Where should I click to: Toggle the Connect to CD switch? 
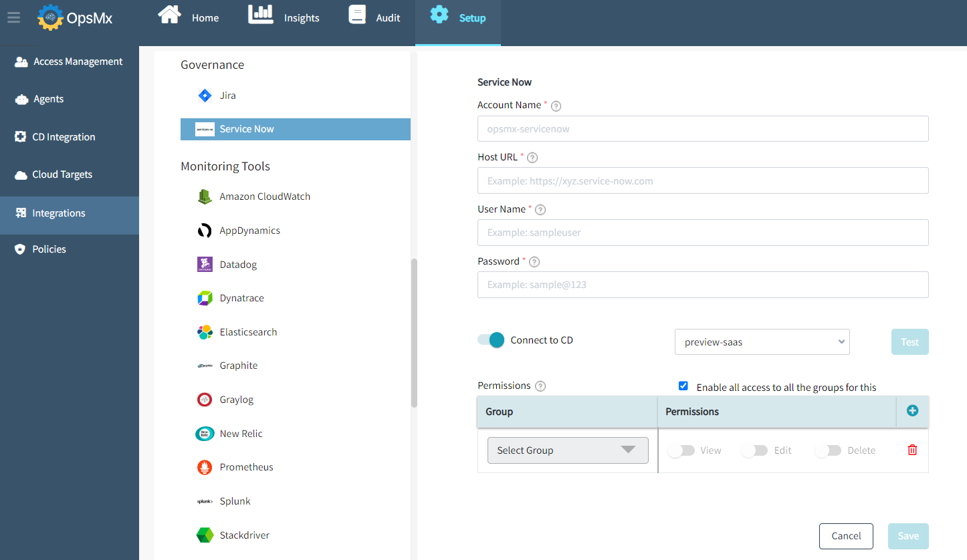491,339
